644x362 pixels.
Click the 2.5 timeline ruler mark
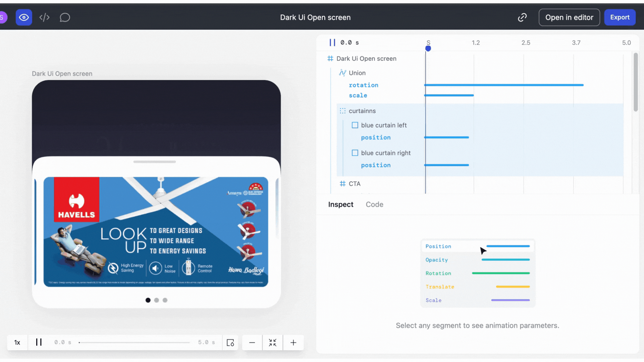pyautogui.click(x=526, y=43)
